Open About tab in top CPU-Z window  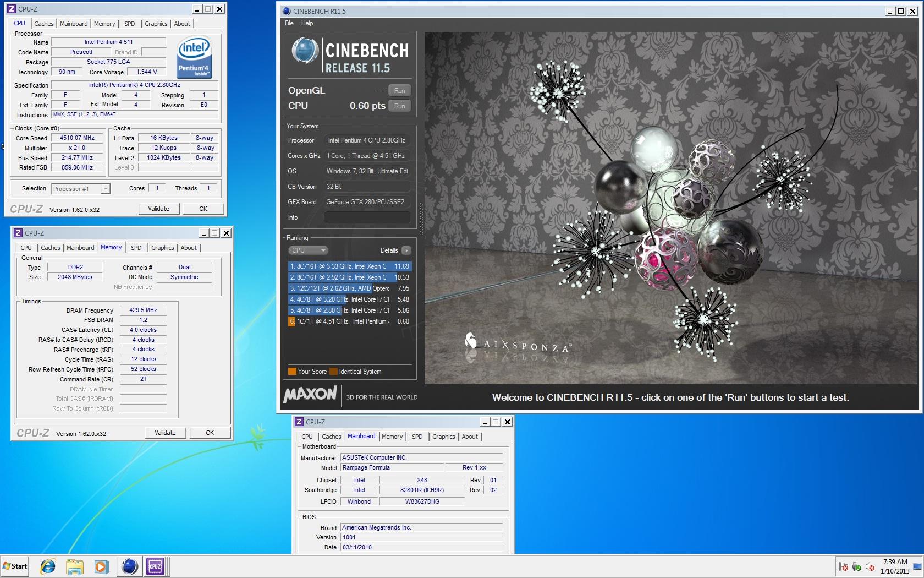(182, 24)
